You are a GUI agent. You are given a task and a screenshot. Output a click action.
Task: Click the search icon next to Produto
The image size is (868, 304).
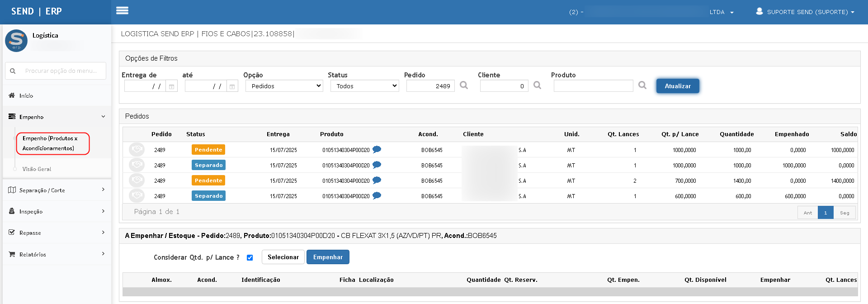coord(642,85)
